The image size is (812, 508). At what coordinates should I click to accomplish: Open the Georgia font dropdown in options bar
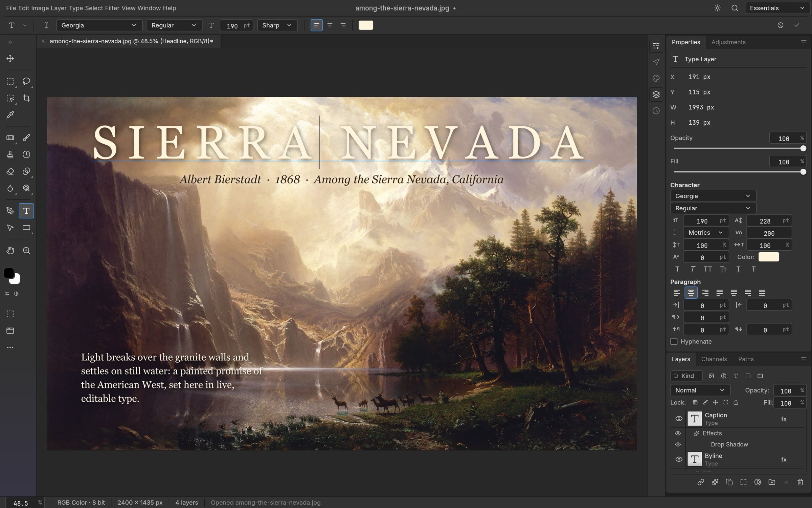tap(99, 25)
